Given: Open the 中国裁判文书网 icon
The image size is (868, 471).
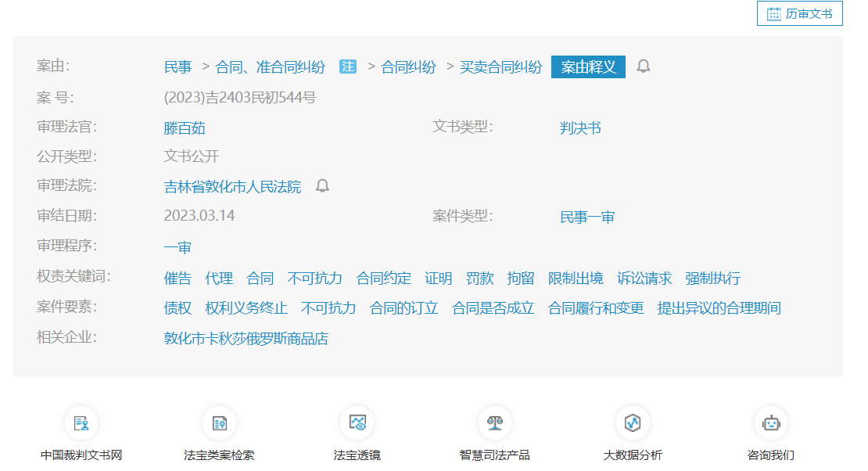Looking at the screenshot, I should tap(81, 423).
